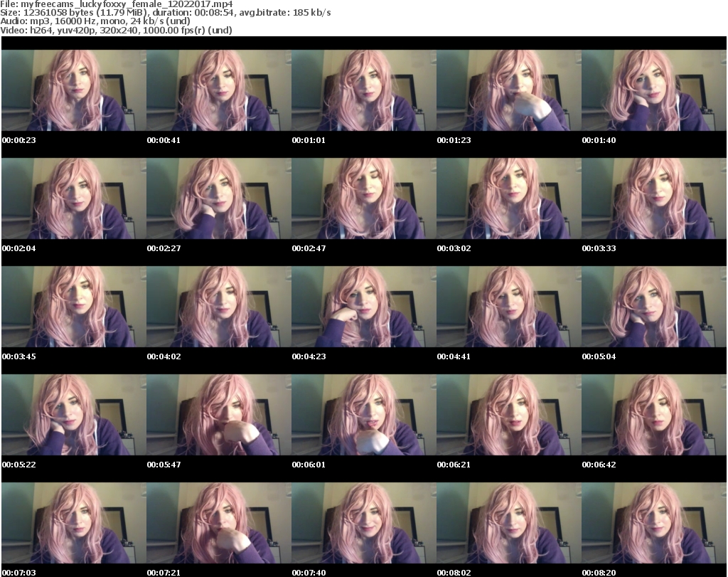
Task: Select the thumbnail stamped 00:04:41
Action: pyautogui.click(x=509, y=307)
